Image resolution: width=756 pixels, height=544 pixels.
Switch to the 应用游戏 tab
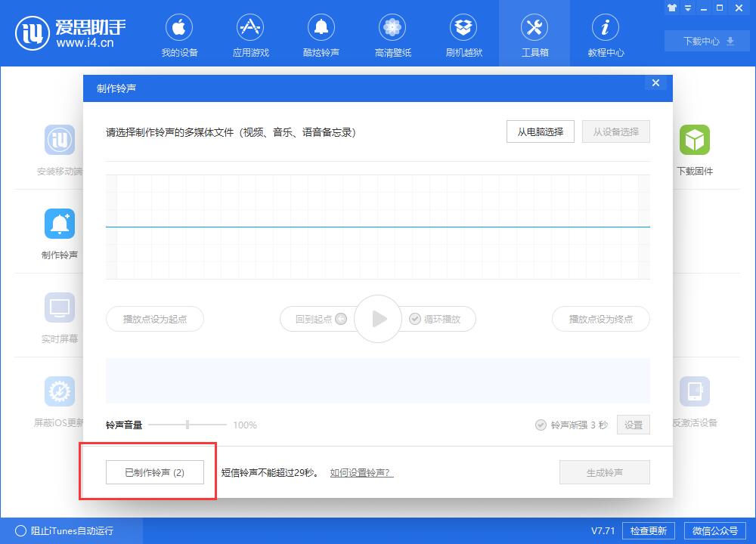pos(250,26)
